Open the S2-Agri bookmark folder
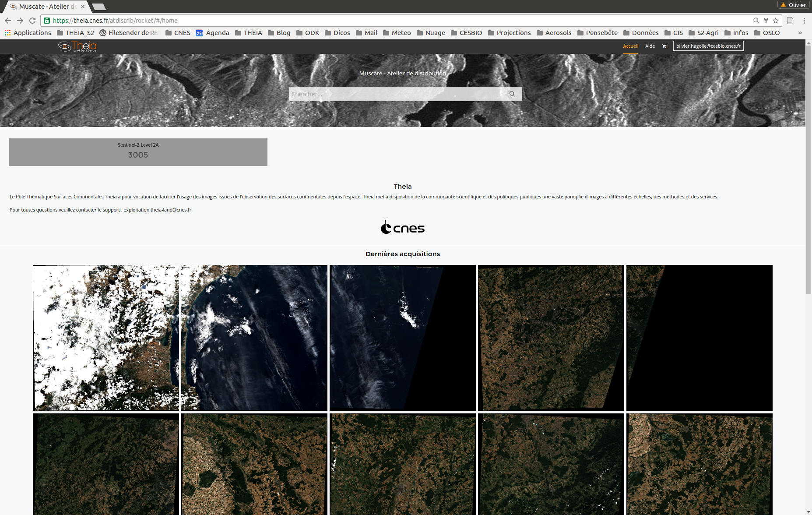Viewport: 812px width, 515px height. point(703,33)
